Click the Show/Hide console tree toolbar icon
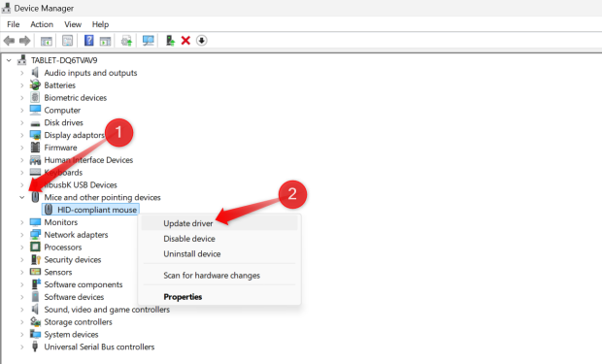The width and height of the screenshot is (602, 364). [x=47, y=41]
